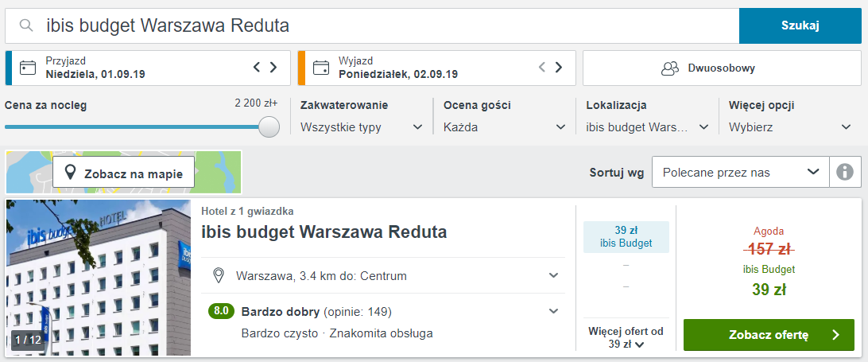This screenshot has width=868, height=362.
Task: Click the Hotel z 1 gwiazdka label
Action: click(247, 211)
